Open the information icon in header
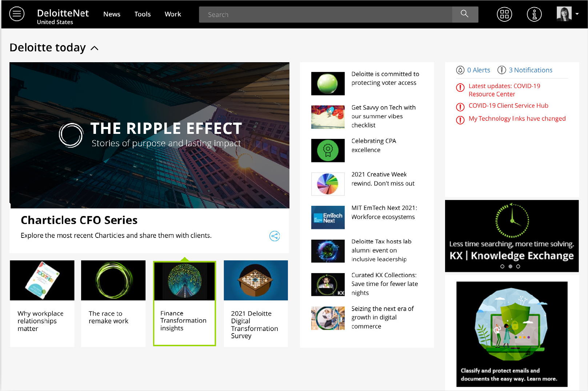Screen dimensions: 588x391 tap(534, 14)
